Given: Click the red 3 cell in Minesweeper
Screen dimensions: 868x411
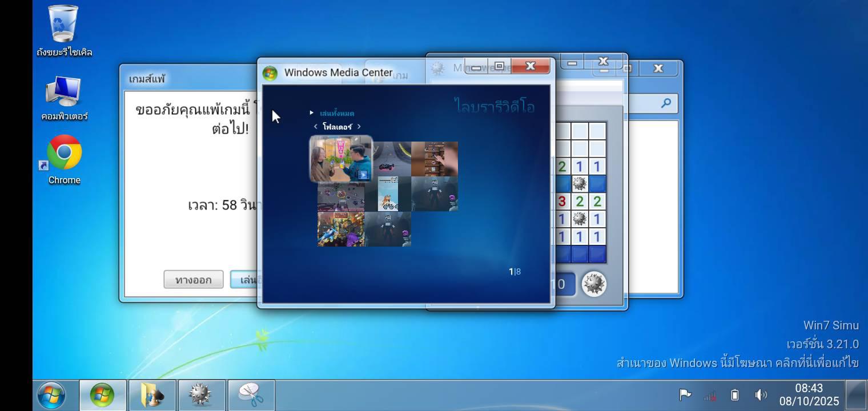Looking at the screenshot, I should [562, 201].
